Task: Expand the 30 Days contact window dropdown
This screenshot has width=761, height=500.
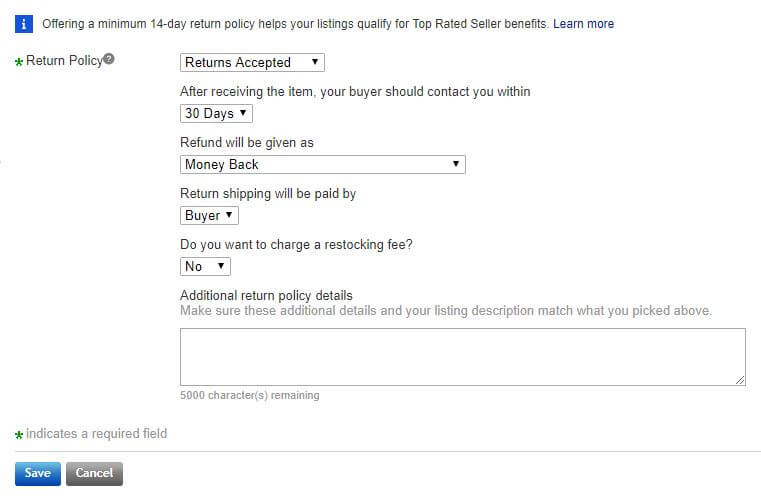Action: [216, 113]
